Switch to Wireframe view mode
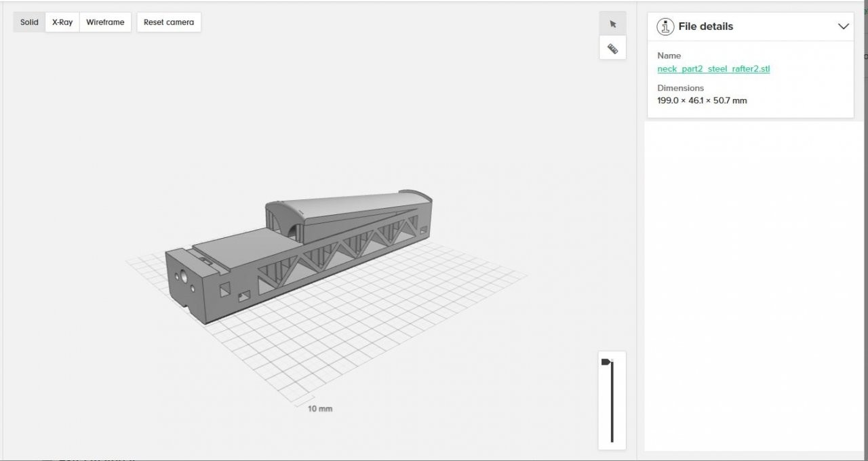The image size is (868, 461). click(x=105, y=22)
